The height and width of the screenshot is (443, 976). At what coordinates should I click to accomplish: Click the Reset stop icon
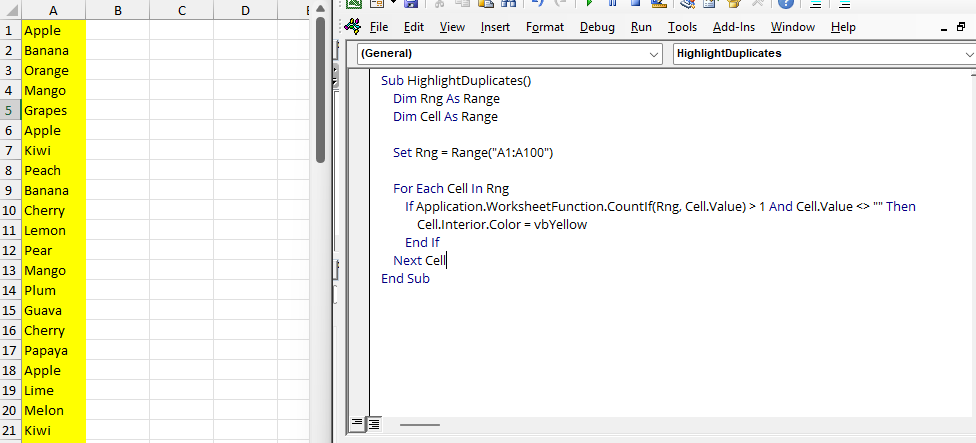[636, 3]
